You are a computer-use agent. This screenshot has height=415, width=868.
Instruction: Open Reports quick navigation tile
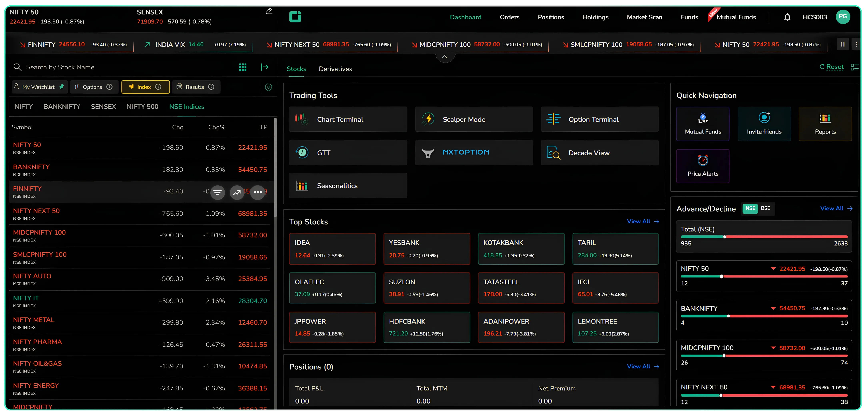click(825, 124)
